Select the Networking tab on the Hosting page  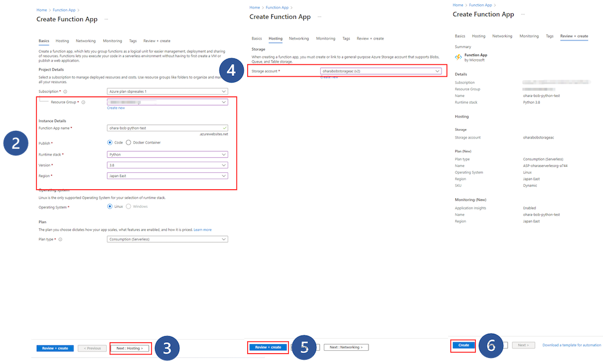299,39
